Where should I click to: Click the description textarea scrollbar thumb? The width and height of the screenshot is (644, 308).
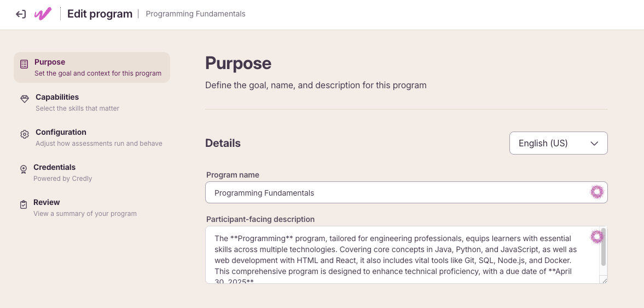(604, 247)
